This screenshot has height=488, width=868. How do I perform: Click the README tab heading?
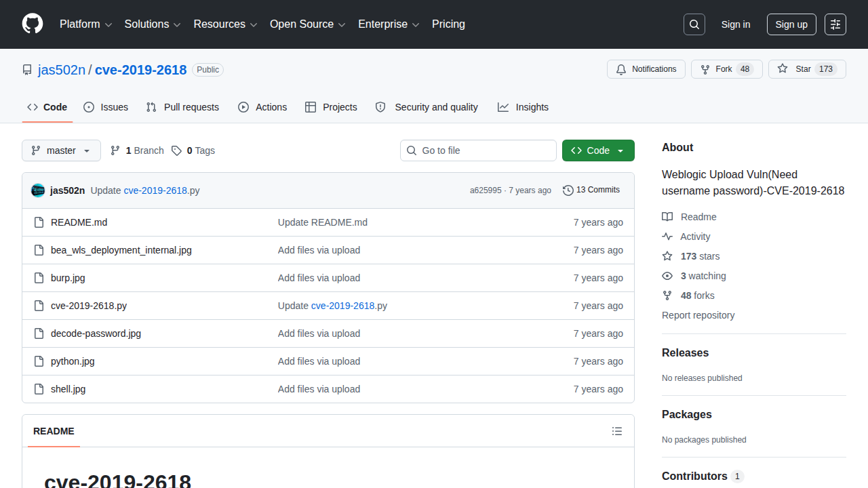[54, 431]
